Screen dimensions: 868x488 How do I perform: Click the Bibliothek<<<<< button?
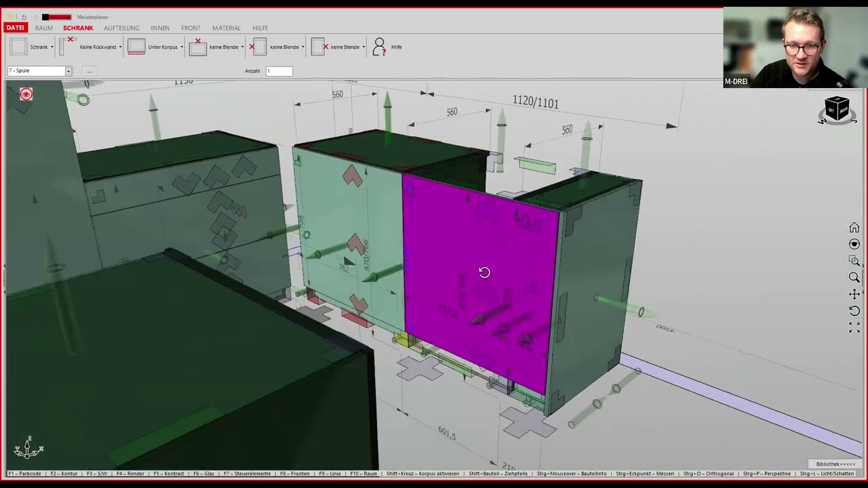835,464
